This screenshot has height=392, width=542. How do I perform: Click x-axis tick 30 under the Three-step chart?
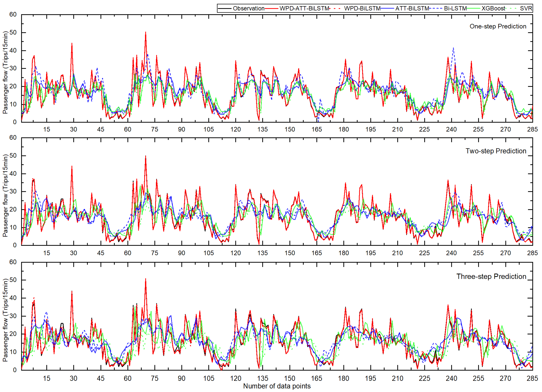click(74, 378)
